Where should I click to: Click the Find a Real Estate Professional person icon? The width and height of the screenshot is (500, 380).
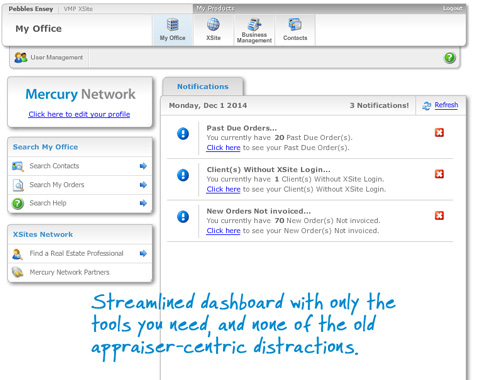click(17, 254)
